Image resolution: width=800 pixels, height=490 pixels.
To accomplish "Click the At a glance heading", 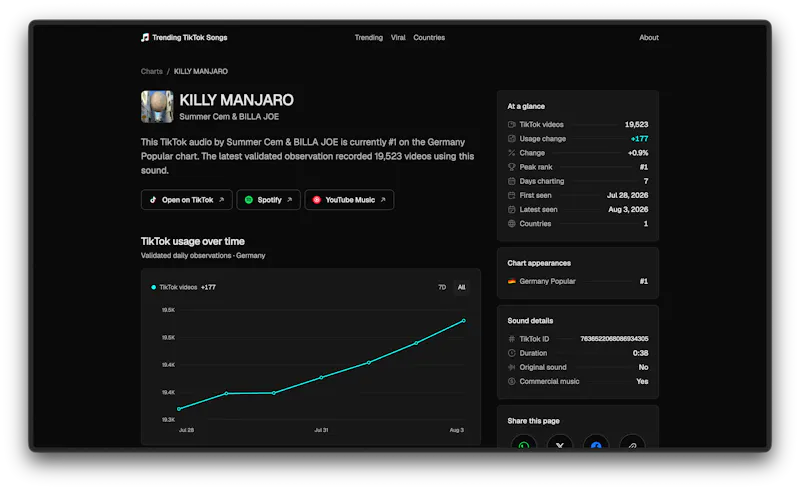I will tap(526, 106).
